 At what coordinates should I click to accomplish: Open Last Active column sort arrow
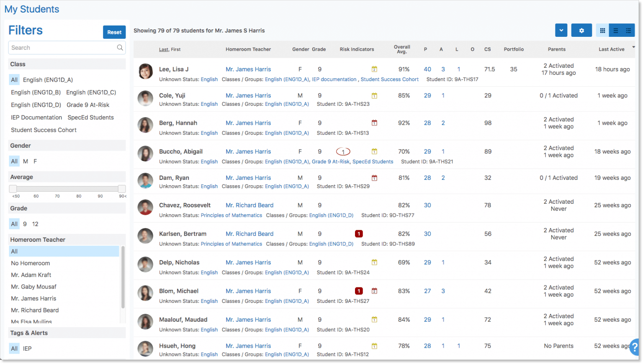[633, 47]
